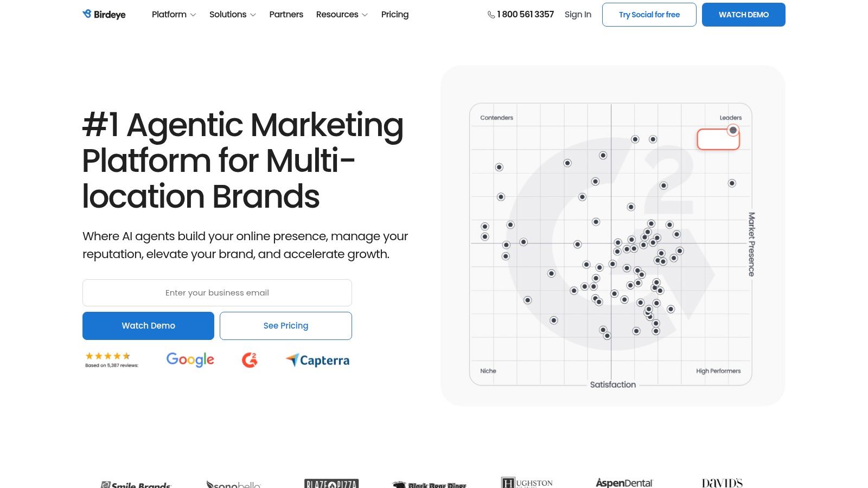Click the Sign In link
Image resolution: width=868 pixels, height=488 pixels.
click(x=578, y=15)
